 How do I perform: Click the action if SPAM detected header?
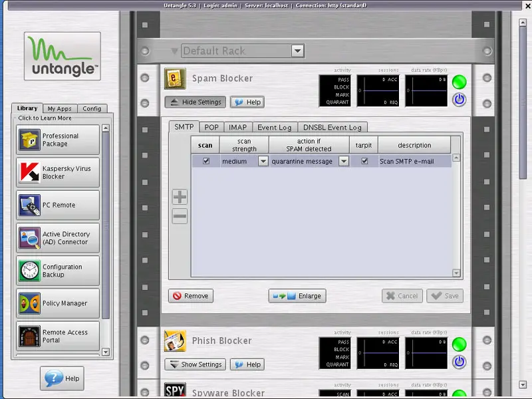click(309, 145)
